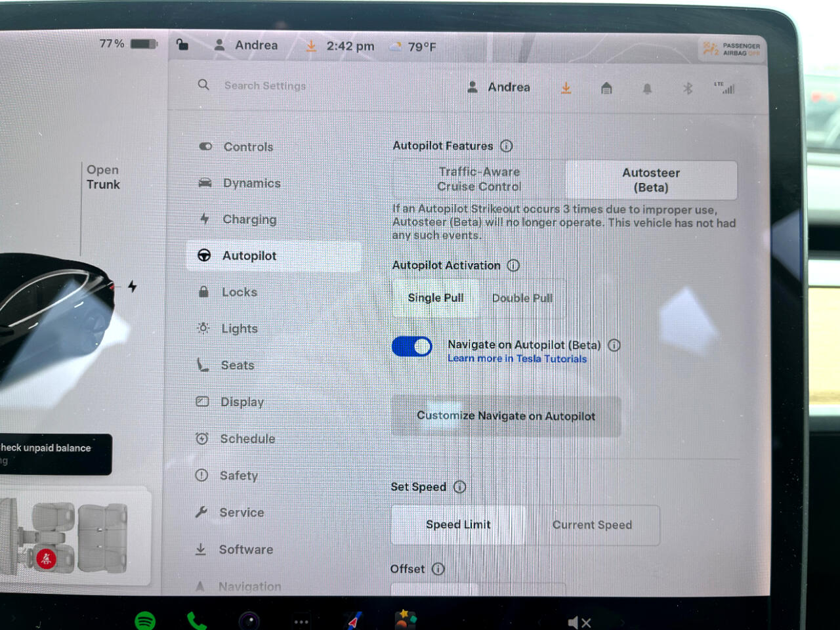
Task: Open the camera app in the dock
Action: (x=249, y=621)
